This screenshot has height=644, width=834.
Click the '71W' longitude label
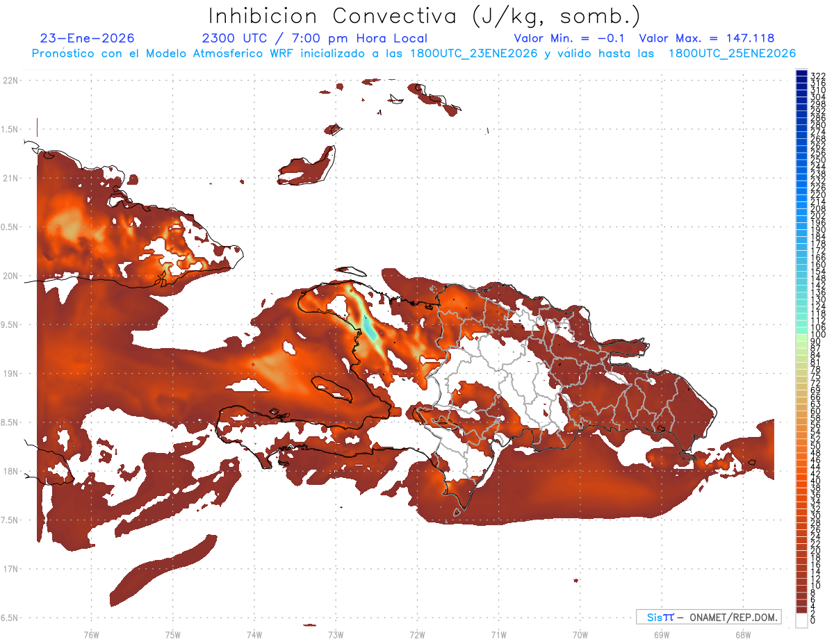(498, 634)
